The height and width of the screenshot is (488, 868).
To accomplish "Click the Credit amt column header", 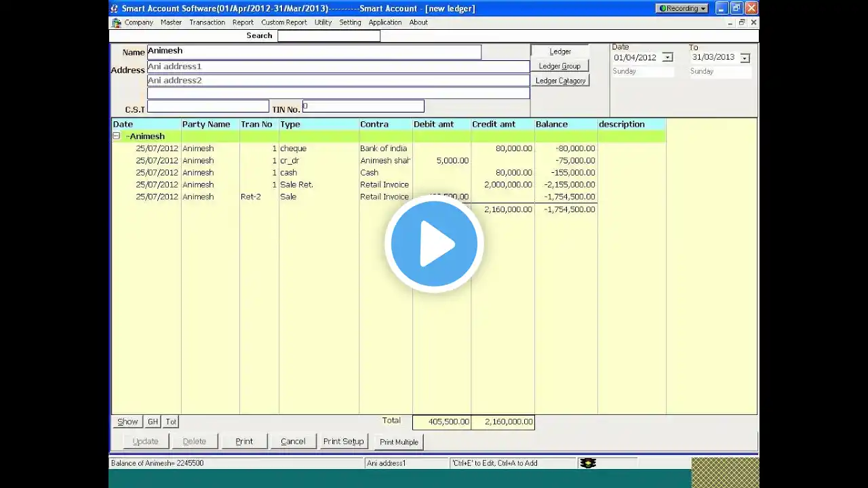I will tap(503, 124).
